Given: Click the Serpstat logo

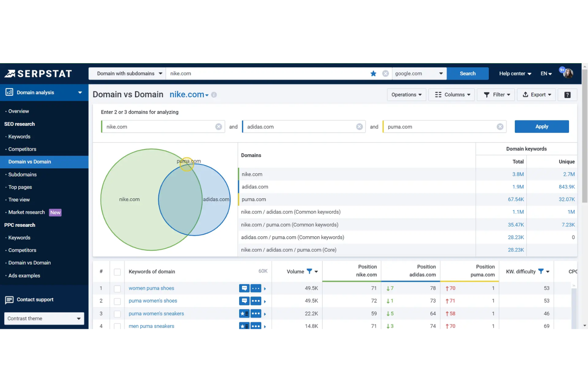Looking at the screenshot, I should point(38,73).
